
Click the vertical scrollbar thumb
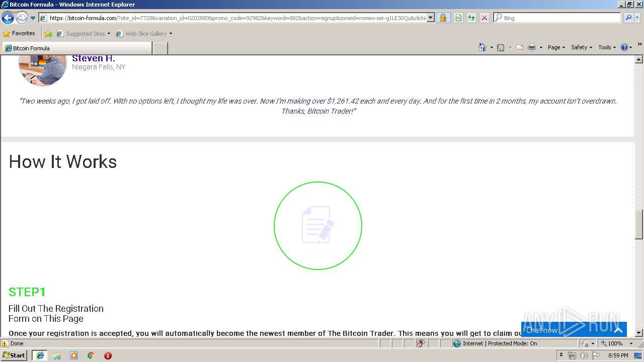click(639, 225)
